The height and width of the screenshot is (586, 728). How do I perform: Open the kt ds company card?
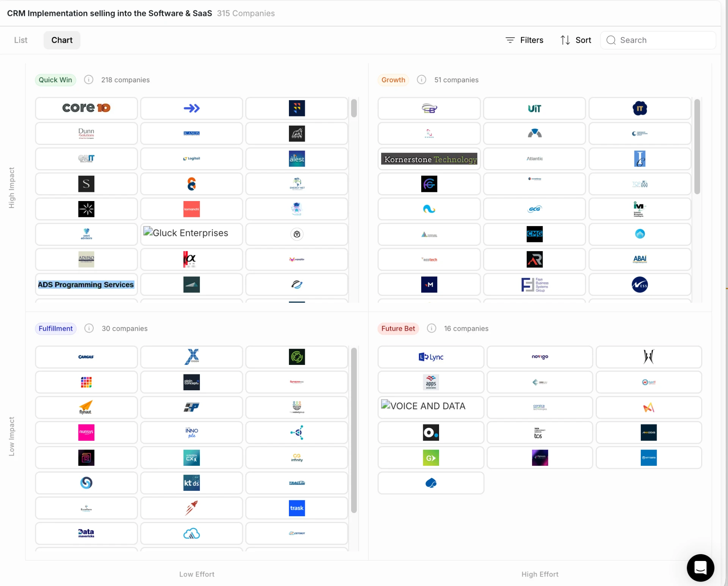pos(191,483)
